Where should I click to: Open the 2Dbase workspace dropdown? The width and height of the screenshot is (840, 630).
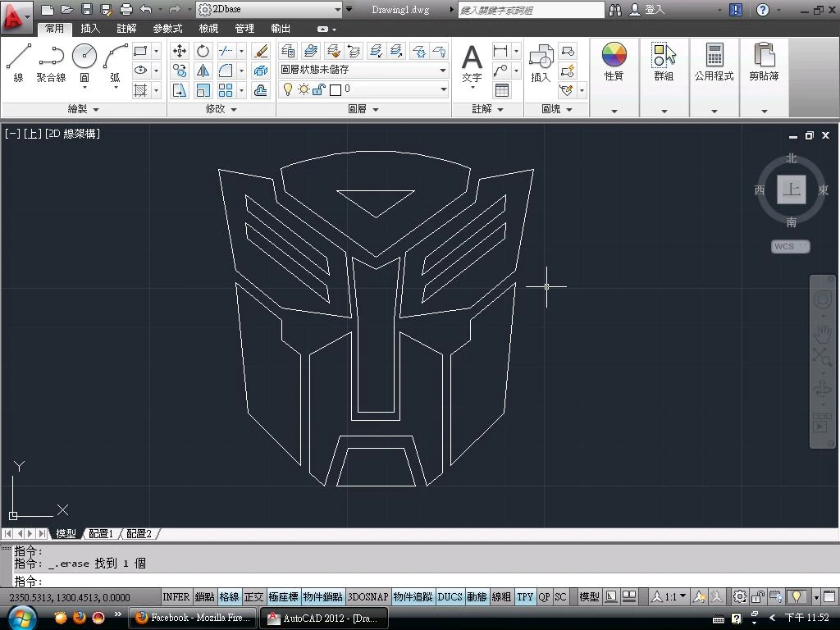[269, 10]
